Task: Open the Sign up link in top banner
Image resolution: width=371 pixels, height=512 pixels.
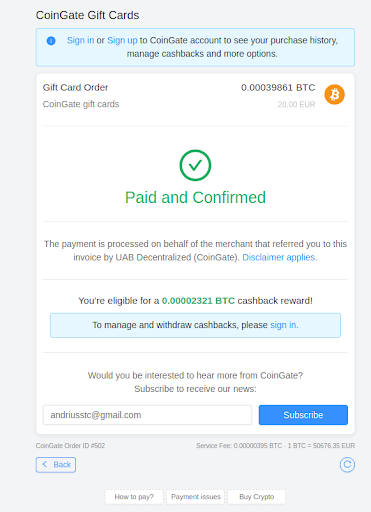Action: [122, 40]
